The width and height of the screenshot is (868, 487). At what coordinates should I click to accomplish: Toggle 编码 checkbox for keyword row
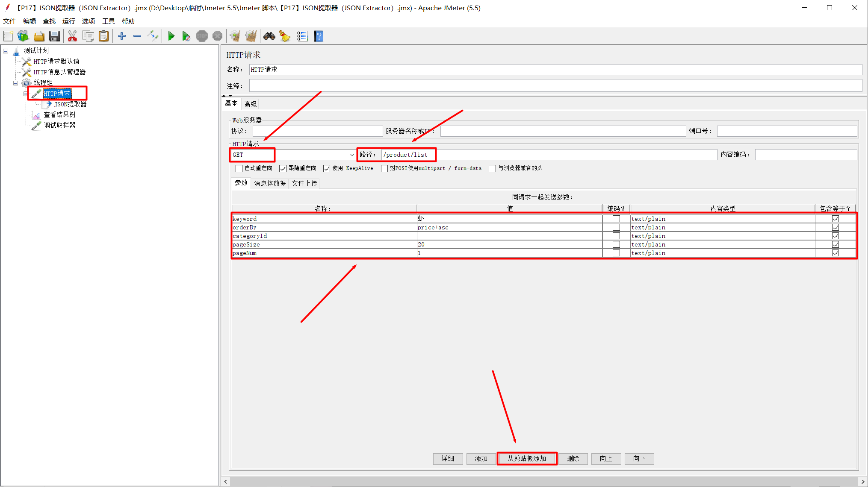(x=616, y=219)
